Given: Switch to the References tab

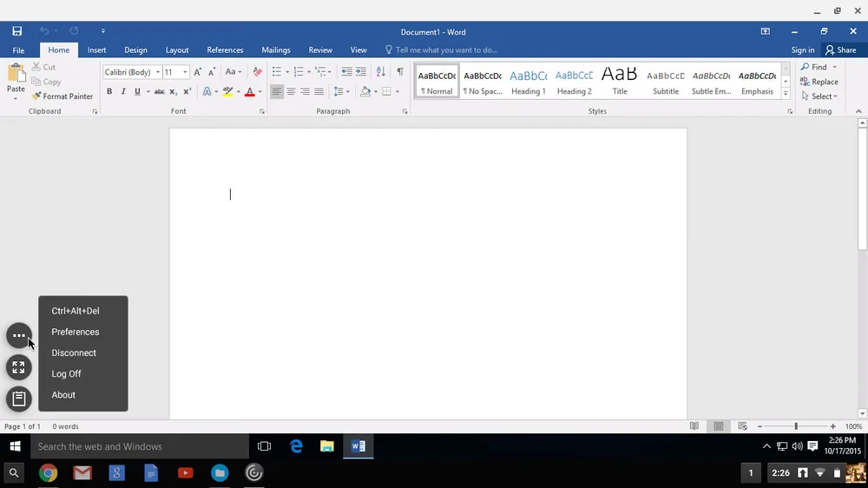Looking at the screenshot, I should click(x=225, y=49).
